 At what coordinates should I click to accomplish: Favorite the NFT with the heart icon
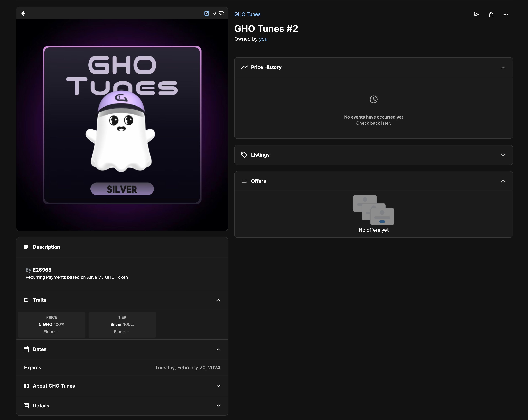click(x=221, y=13)
